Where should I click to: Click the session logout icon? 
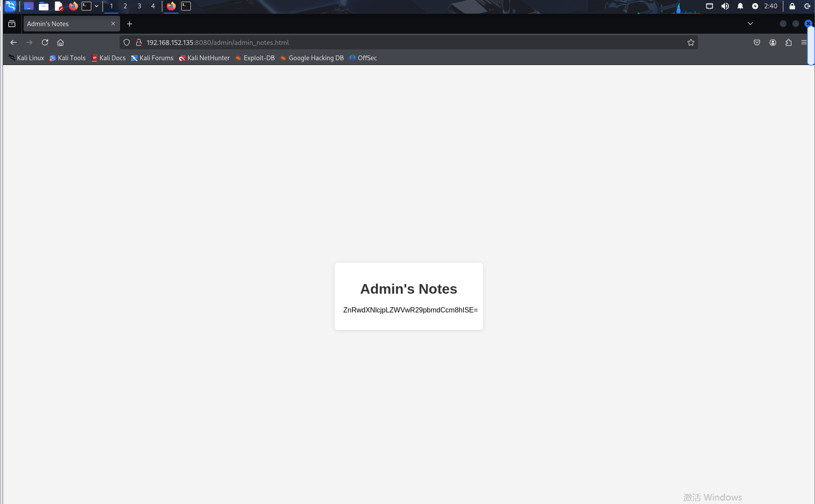tap(807, 6)
